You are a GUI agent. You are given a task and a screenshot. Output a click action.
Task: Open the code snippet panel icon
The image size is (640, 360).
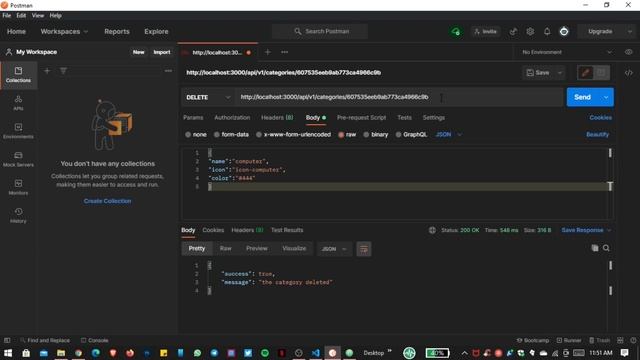(x=629, y=73)
